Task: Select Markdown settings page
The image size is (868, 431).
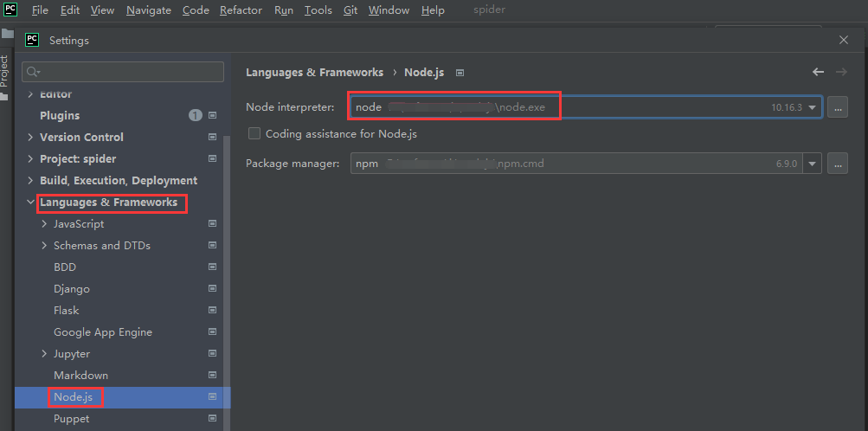Action: (80, 375)
